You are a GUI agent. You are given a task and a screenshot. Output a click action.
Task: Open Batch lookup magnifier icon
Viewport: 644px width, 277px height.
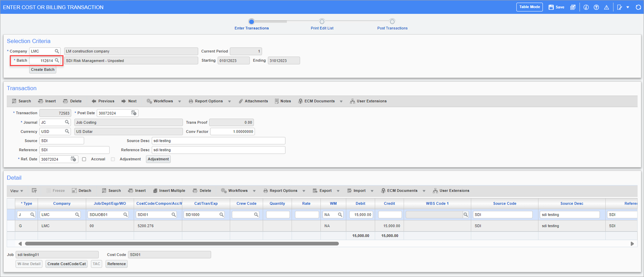click(57, 60)
